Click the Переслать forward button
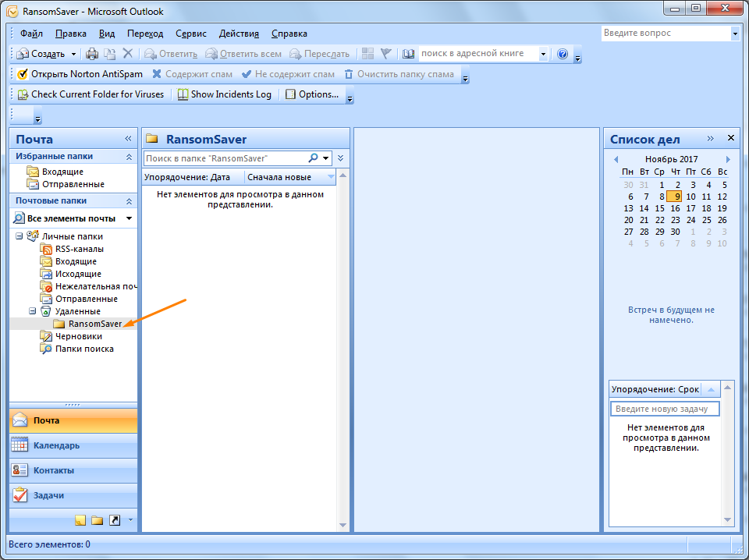Screen dimensions: 749x560 pos(320,54)
